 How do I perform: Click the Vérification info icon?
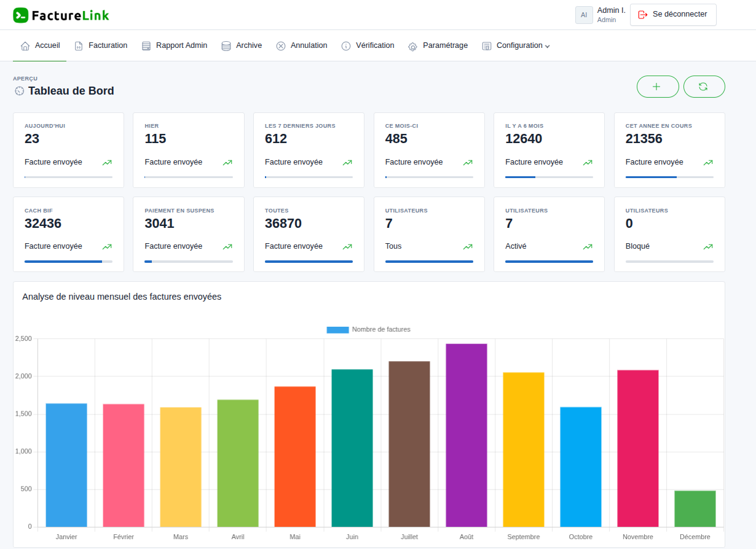[346, 46]
